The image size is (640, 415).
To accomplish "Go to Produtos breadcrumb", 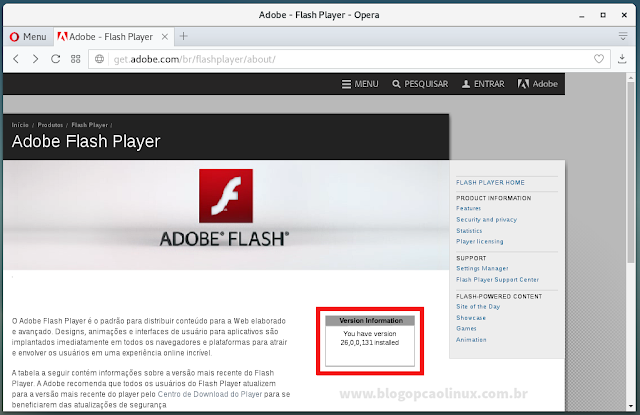I will click(50, 125).
